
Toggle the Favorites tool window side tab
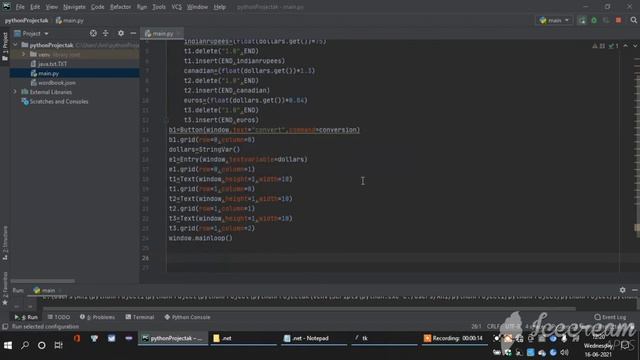(5, 288)
